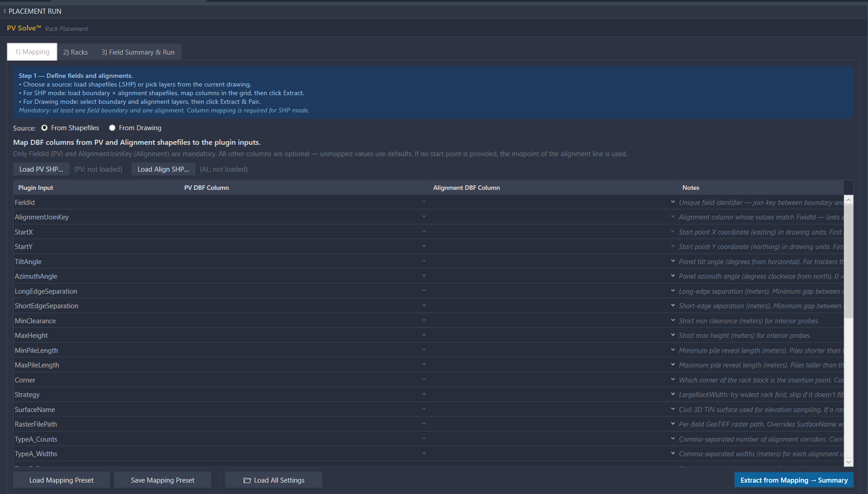Image resolution: width=868 pixels, height=494 pixels.
Task: Select the From Drawing source option
Action: click(112, 128)
